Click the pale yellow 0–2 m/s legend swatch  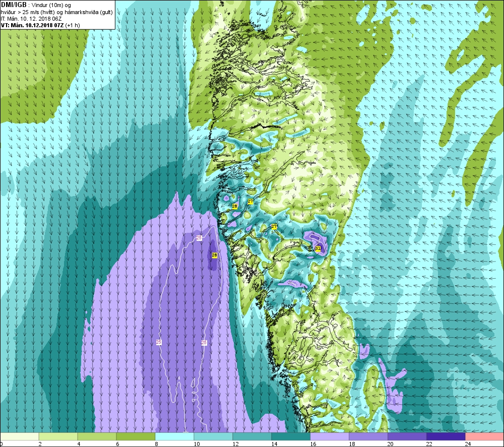coord(19,436)
